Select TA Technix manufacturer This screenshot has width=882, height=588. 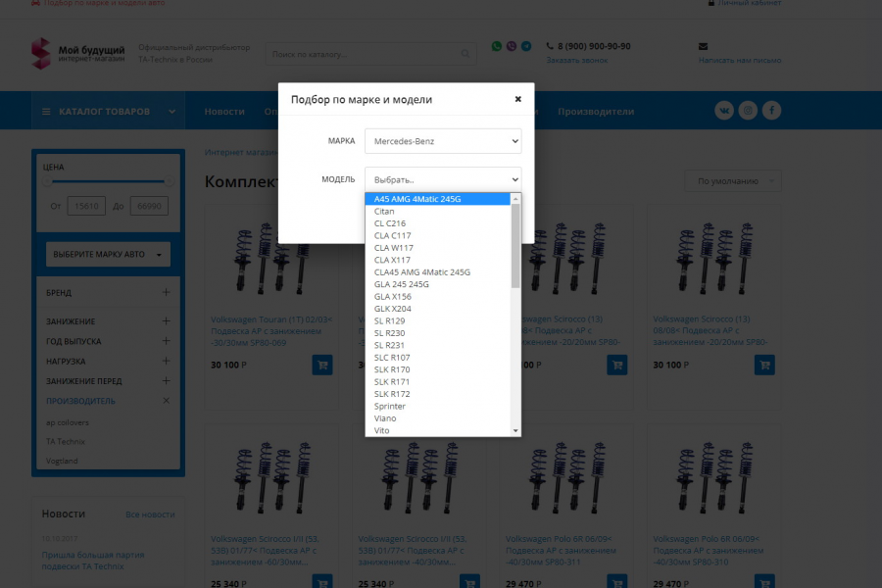click(x=66, y=442)
